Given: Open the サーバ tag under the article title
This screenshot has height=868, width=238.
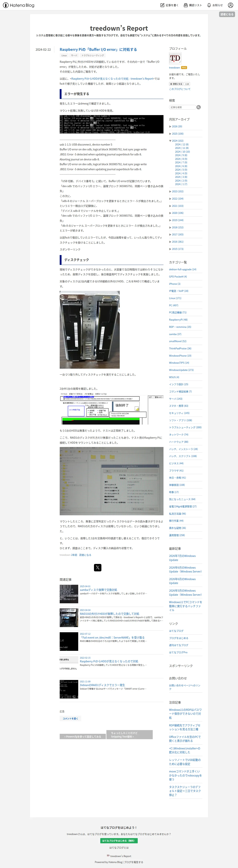Looking at the screenshot, I should click(x=74, y=56).
